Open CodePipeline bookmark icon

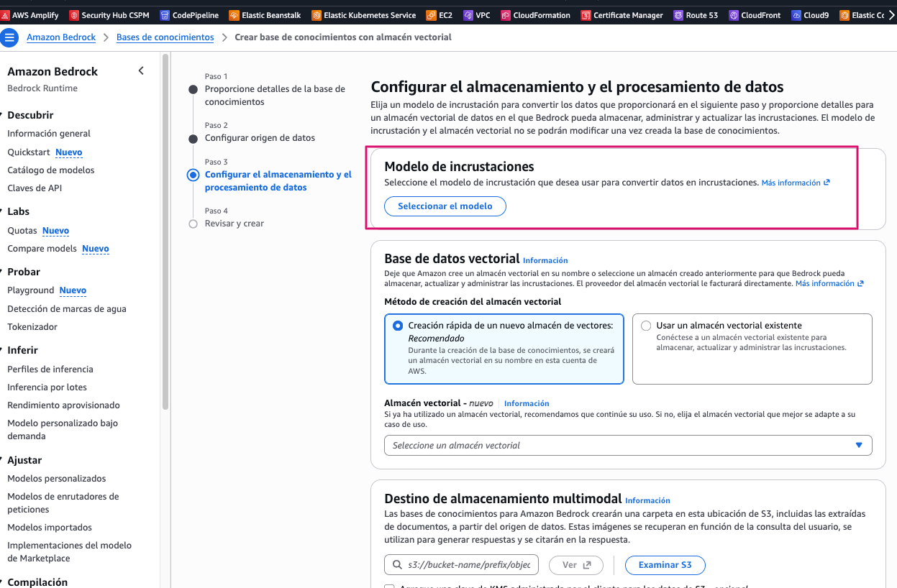(x=165, y=15)
